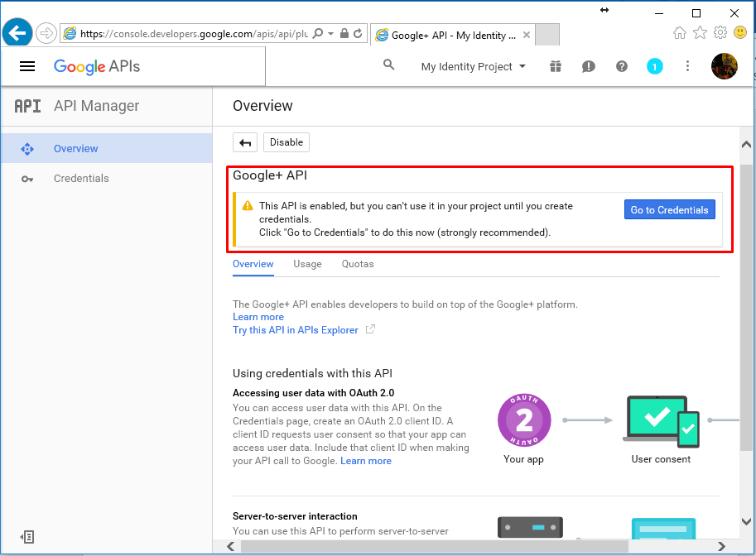Select Overview in the left sidebar
This screenshot has height=556, width=756.
click(107, 148)
